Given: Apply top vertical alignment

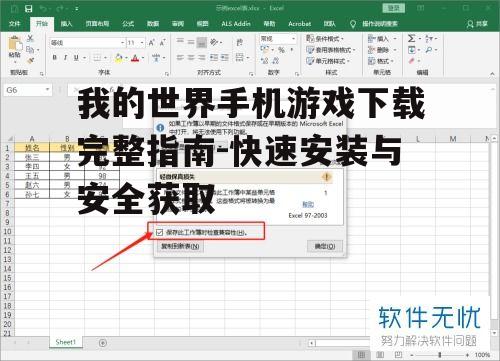Looking at the screenshot, I should click(x=180, y=42).
